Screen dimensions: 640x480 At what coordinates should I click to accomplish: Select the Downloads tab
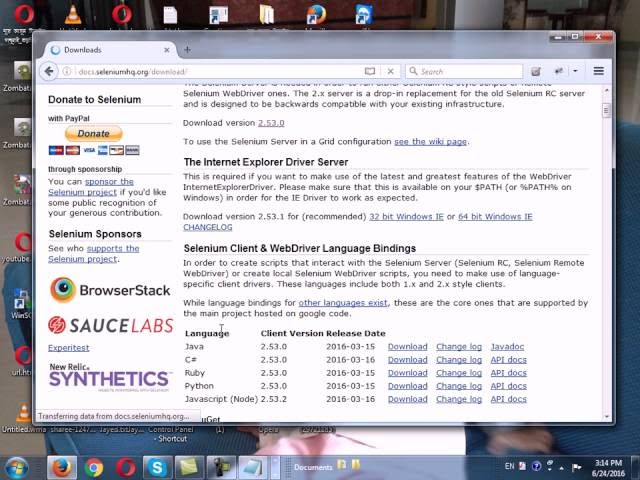pyautogui.click(x=110, y=50)
